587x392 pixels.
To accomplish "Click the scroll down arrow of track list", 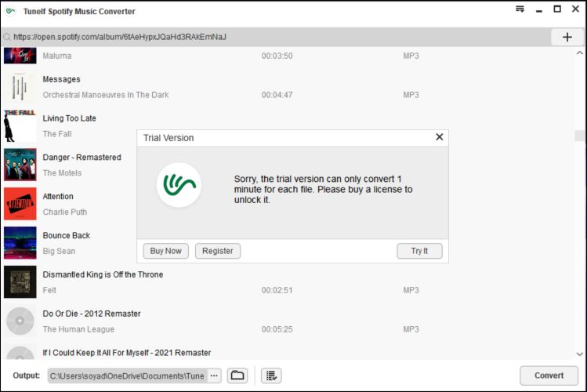I will point(579,354).
